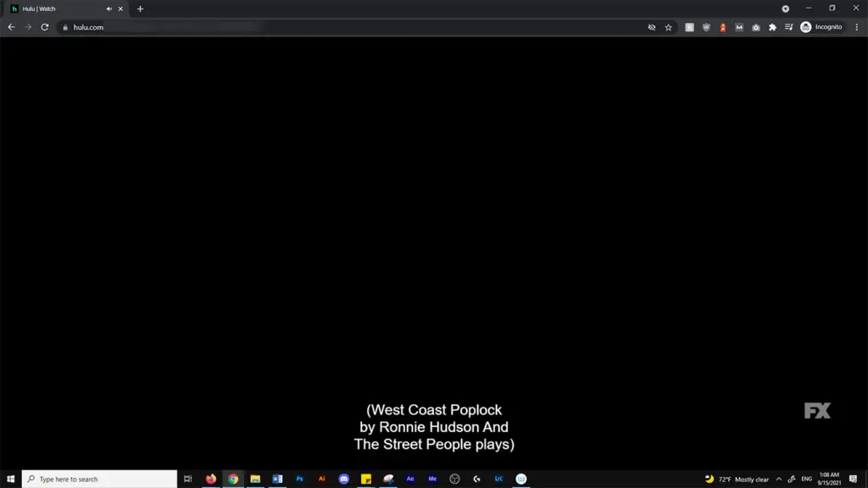Bookmark this page with the star icon
Viewport: 868px width, 488px height.
(x=668, y=27)
